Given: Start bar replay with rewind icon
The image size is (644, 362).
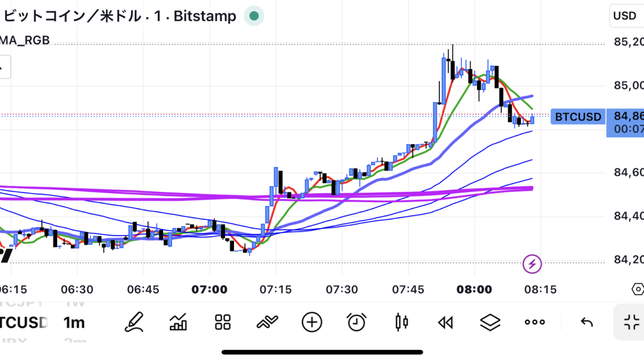Looking at the screenshot, I should click(445, 322).
